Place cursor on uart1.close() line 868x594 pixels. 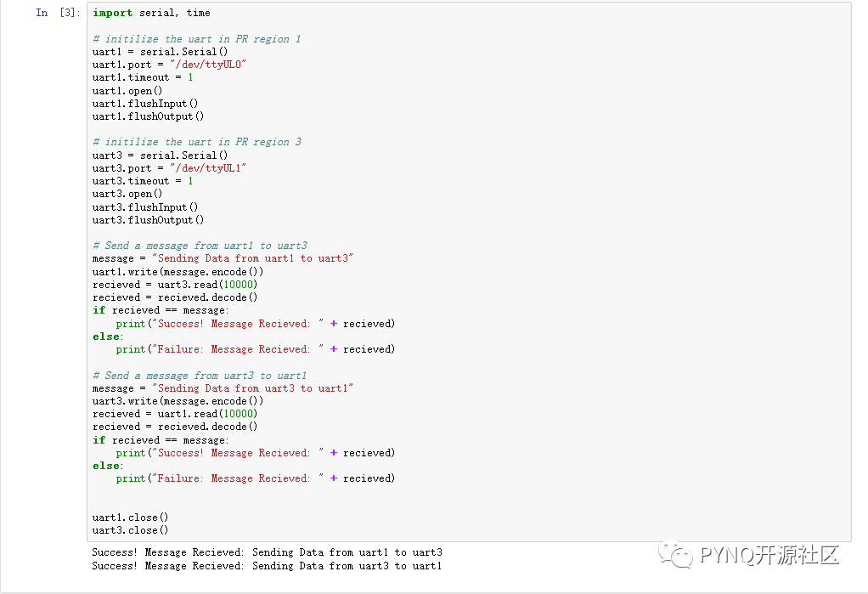point(130,517)
